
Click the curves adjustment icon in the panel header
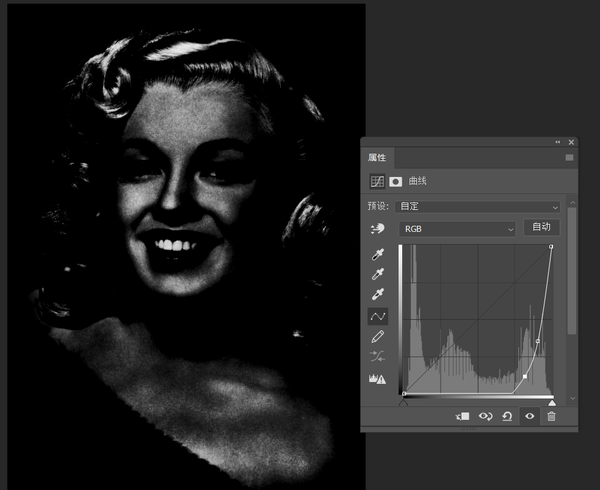click(x=377, y=181)
